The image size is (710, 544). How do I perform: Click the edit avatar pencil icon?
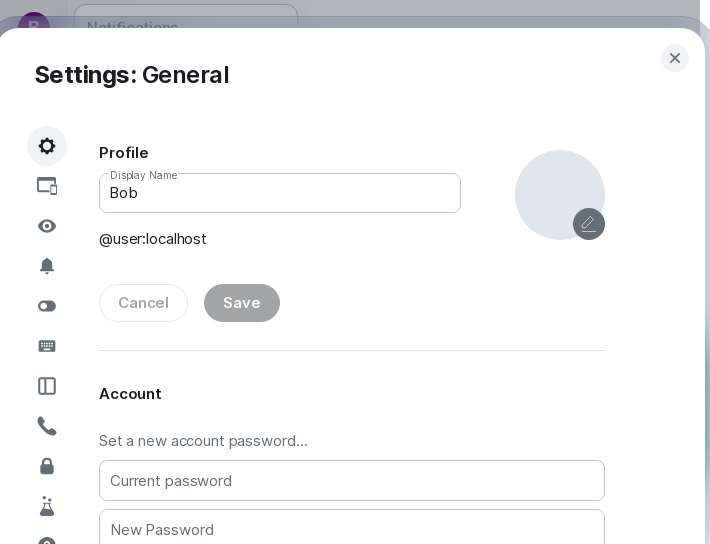click(589, 224)
